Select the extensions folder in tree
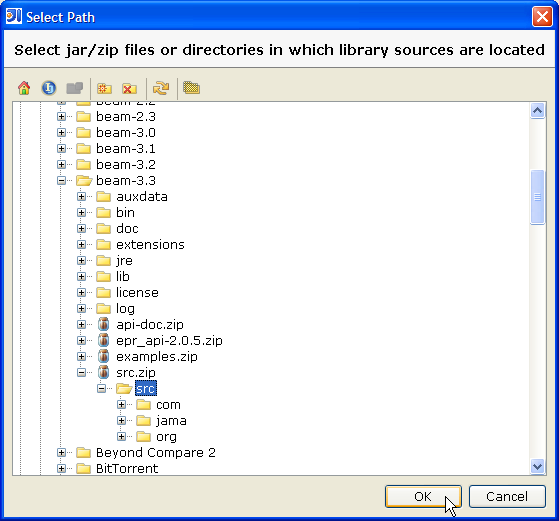 click(x=150, y=245)
